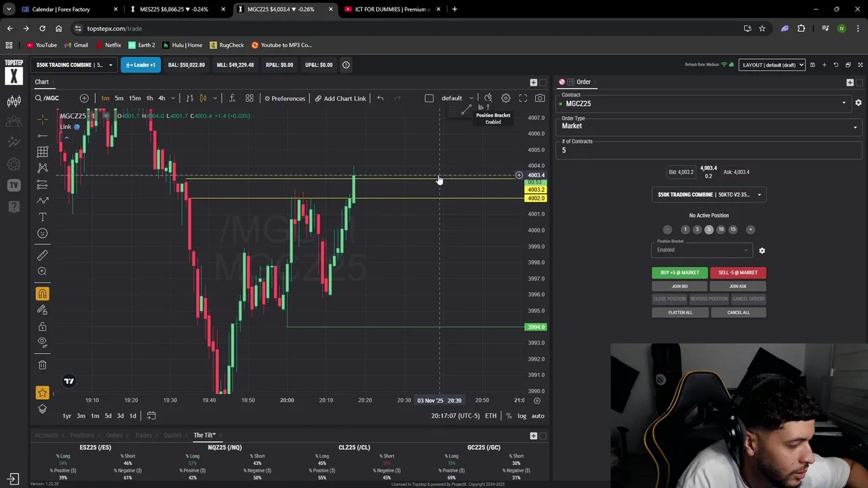The image size is (868, 488).
Task: Select the 5m timeframe
Action: coord(119,98)
